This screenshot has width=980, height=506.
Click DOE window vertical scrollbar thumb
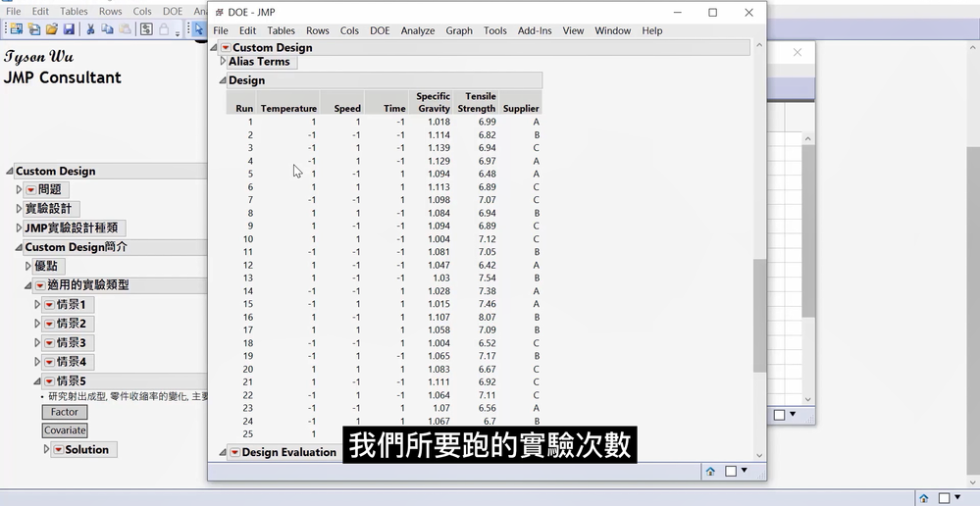759,316
